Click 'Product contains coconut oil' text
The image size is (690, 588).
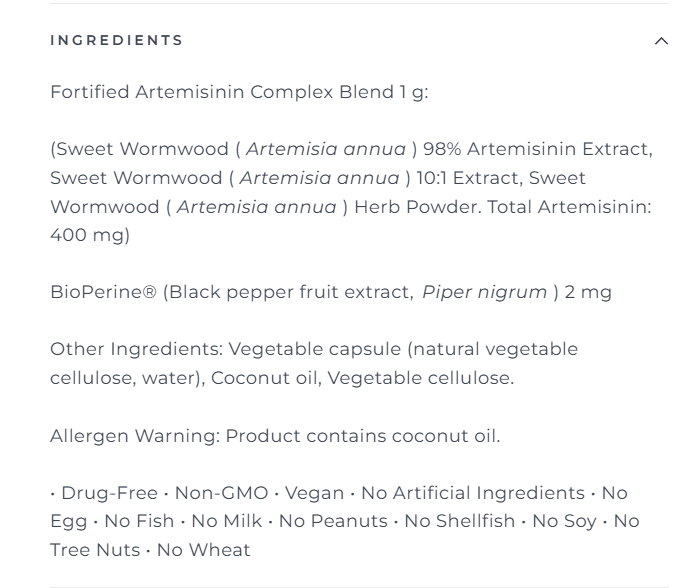[x=362, y=436]
